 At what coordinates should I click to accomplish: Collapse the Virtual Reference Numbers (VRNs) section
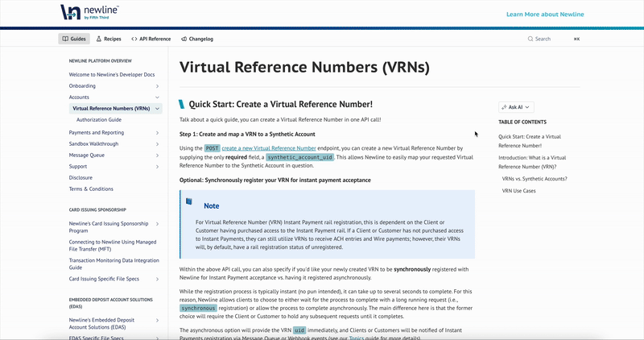[158, 108]
